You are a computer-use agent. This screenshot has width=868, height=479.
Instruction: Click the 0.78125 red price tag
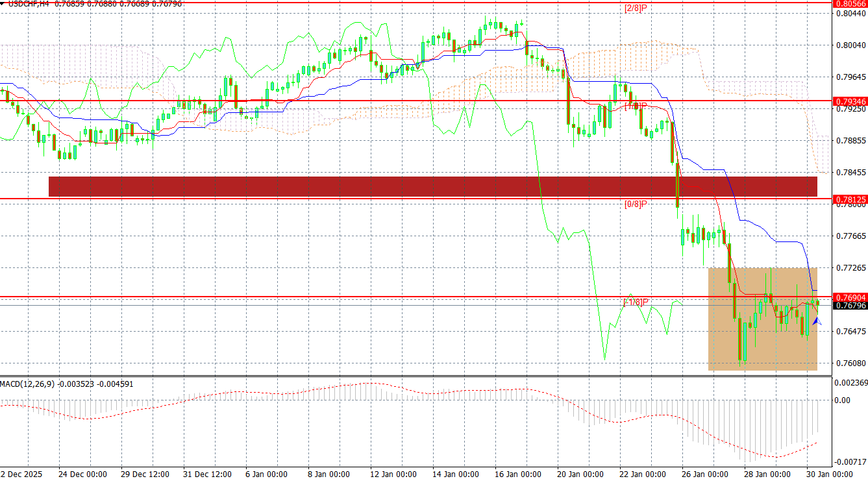[x=850, y=199]
